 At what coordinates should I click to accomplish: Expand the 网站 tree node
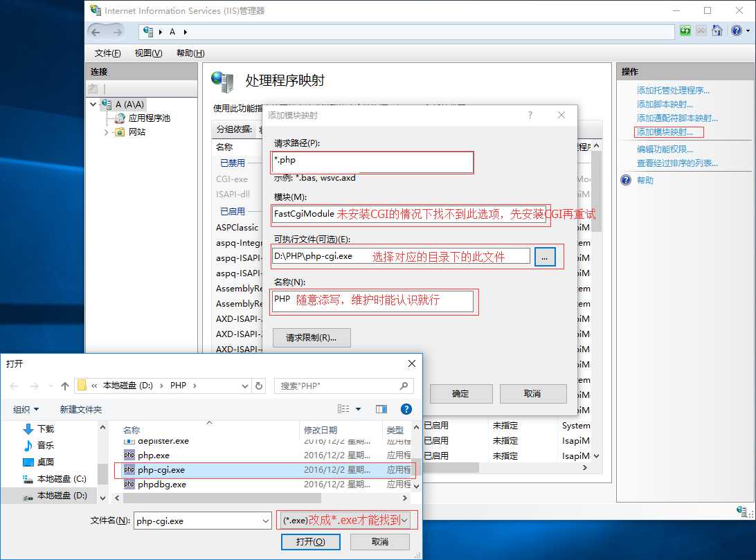click(x=107, y=132)
